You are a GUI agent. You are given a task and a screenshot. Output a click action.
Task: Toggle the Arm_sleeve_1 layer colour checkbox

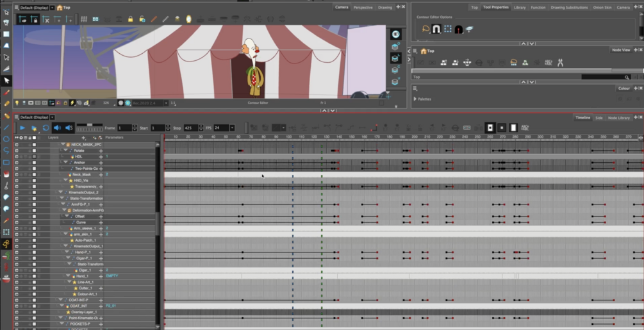coord(34,228)
